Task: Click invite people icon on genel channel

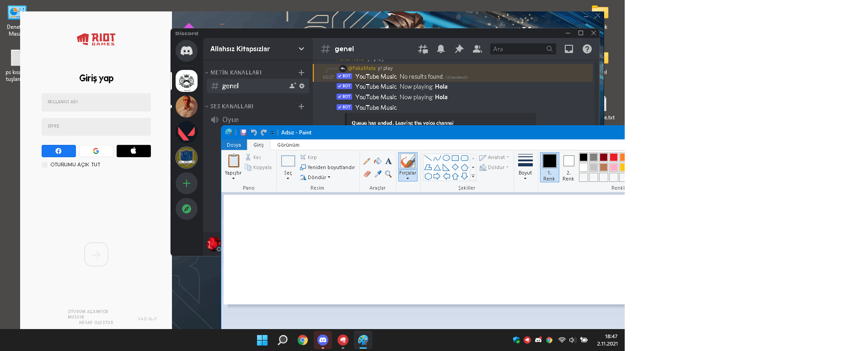Action: tap(293, 86)
